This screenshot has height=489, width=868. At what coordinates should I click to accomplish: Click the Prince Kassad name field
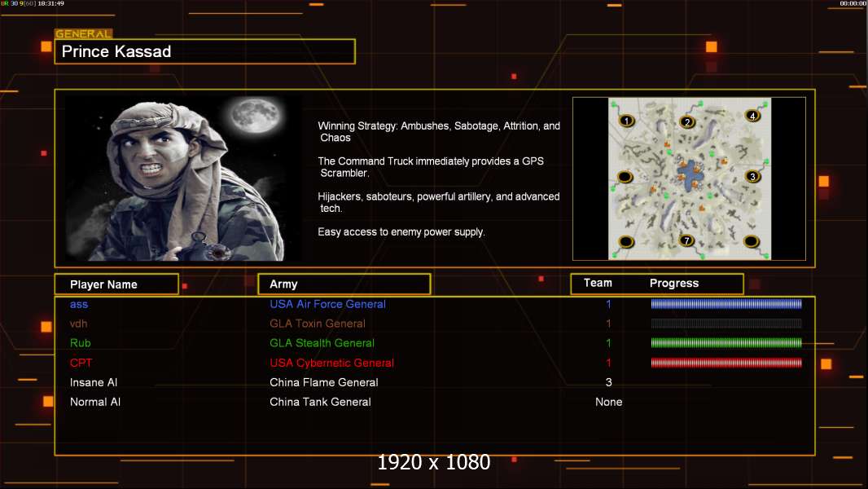(x=205, y=51)
